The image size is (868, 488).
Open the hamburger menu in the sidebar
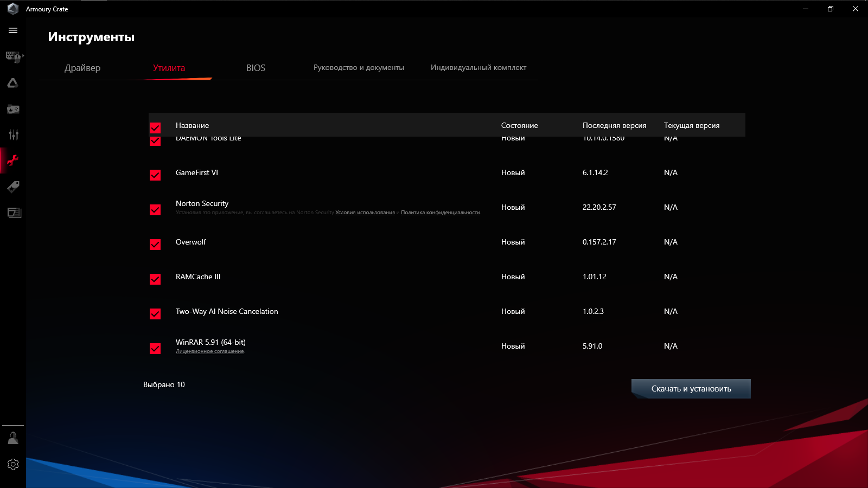[13, 31]
